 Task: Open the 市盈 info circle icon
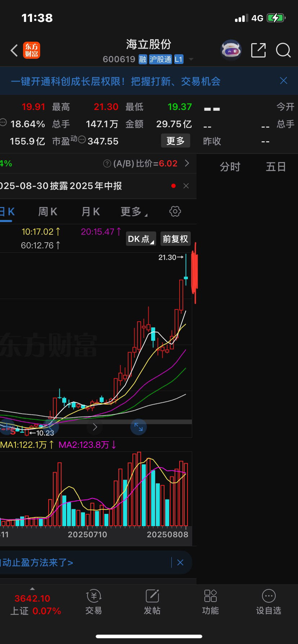coord(82,140)
